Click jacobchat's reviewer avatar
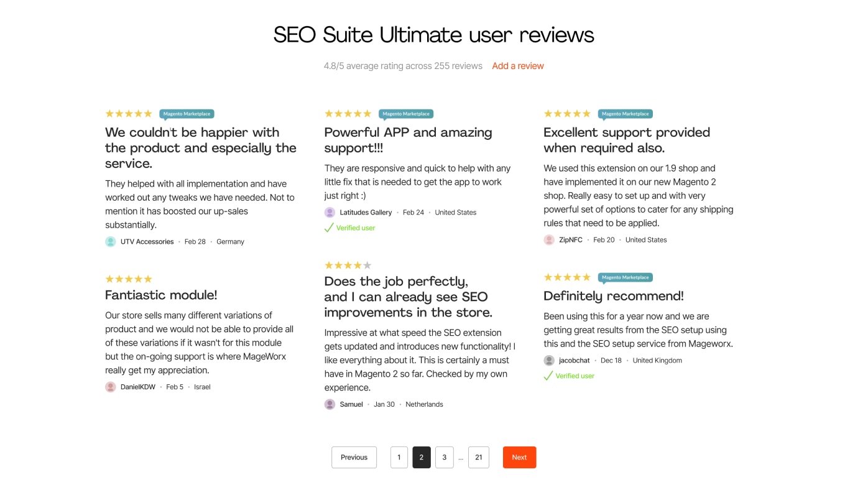The image size is (868, 495). [x=548, y=359]
